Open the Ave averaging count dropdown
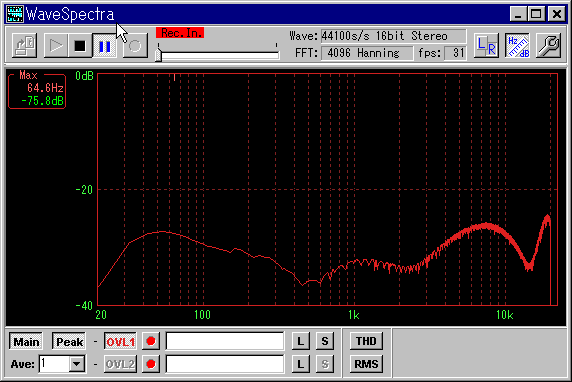The width and height of the screenshot is (572, 382). (x=77, y=364)
